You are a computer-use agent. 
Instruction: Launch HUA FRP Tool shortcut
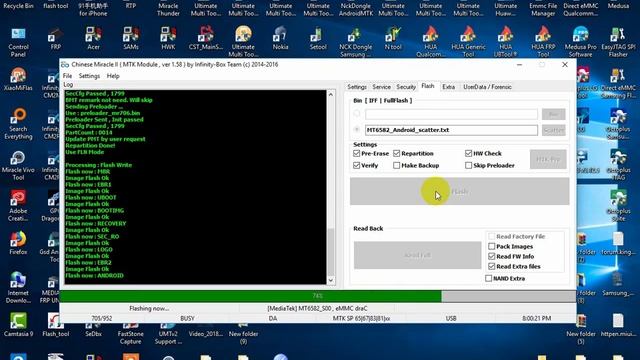pos(543,42)
